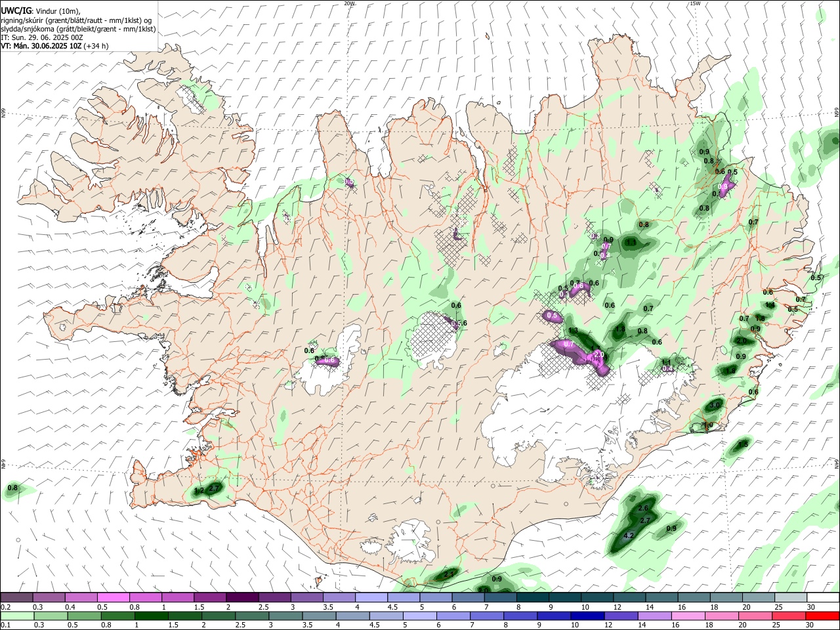The image size is (840, 630).
Task: Select the pale lavender upper swatch between 4 and 4.5
Action: click(x=370, y=598)
